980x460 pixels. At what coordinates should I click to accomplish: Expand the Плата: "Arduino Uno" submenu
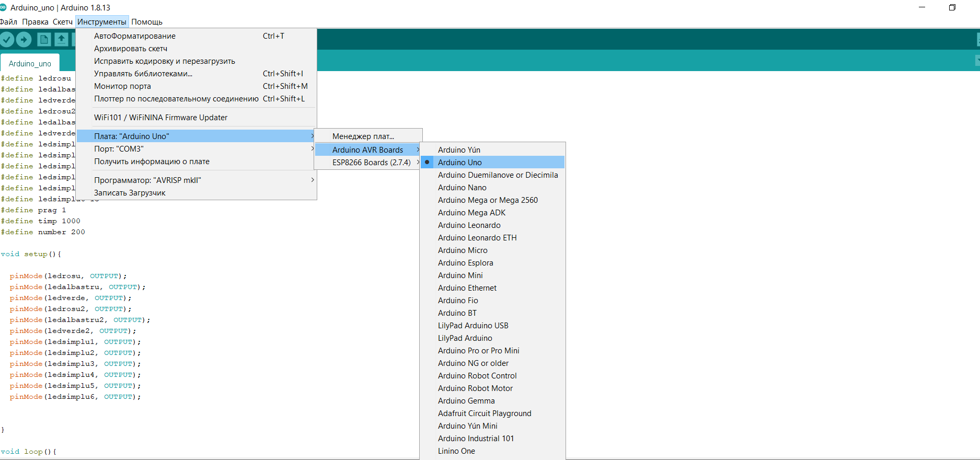click(x=197, y=136)
